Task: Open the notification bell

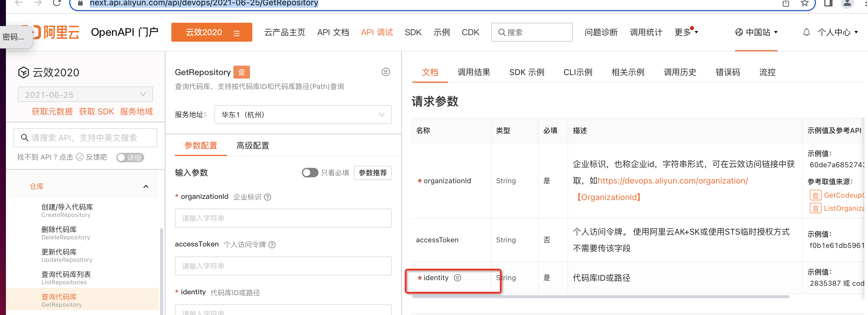Action: 806,32
